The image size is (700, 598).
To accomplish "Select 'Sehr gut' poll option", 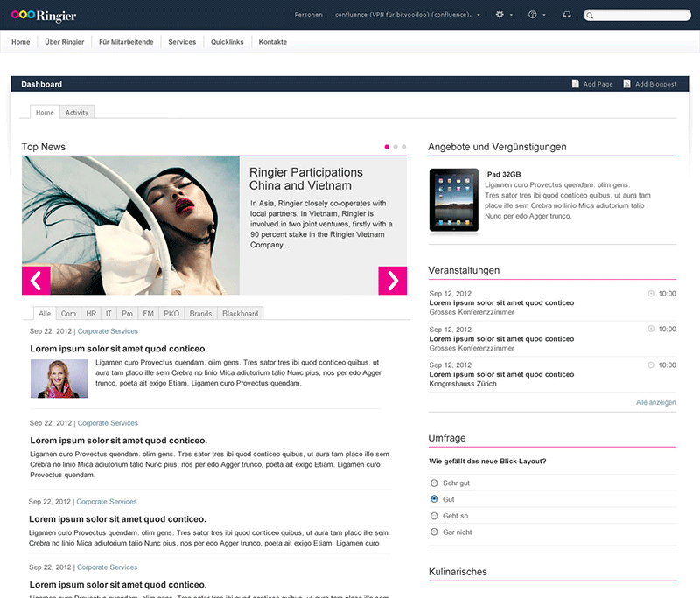I will coord(434,483).
